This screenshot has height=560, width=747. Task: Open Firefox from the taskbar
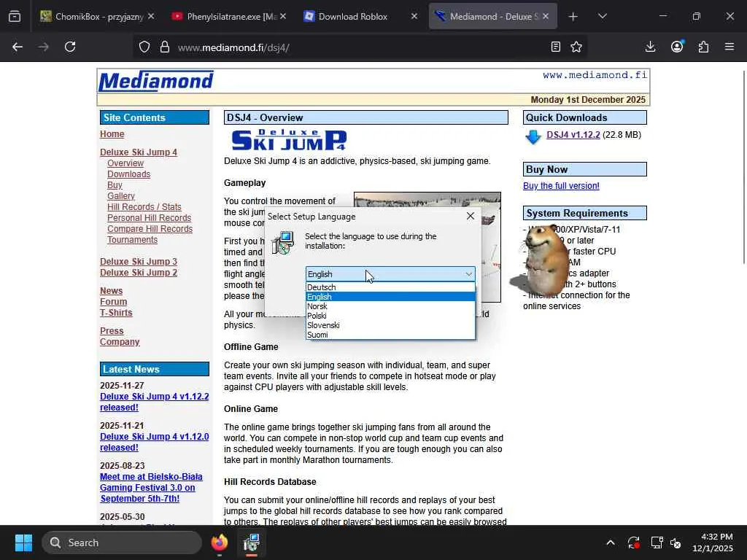coord(220,542)
